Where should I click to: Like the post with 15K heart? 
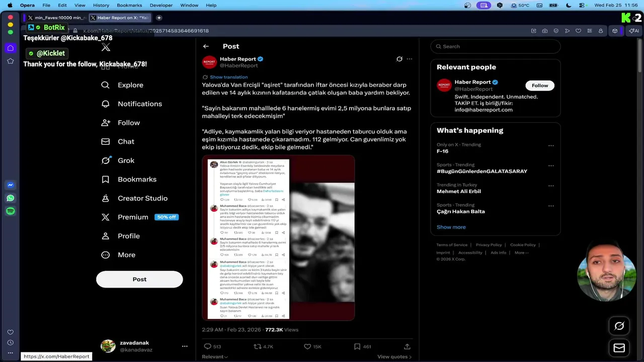307,346
